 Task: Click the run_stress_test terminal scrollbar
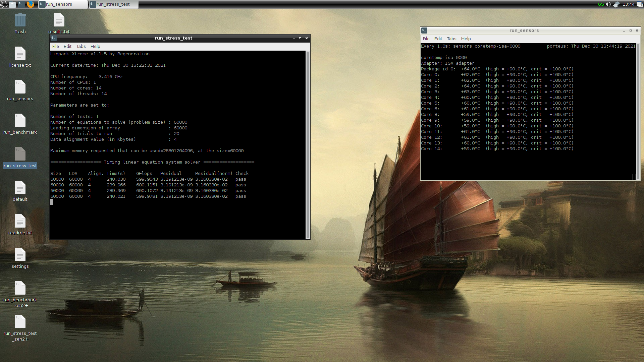tap(308, 144)
